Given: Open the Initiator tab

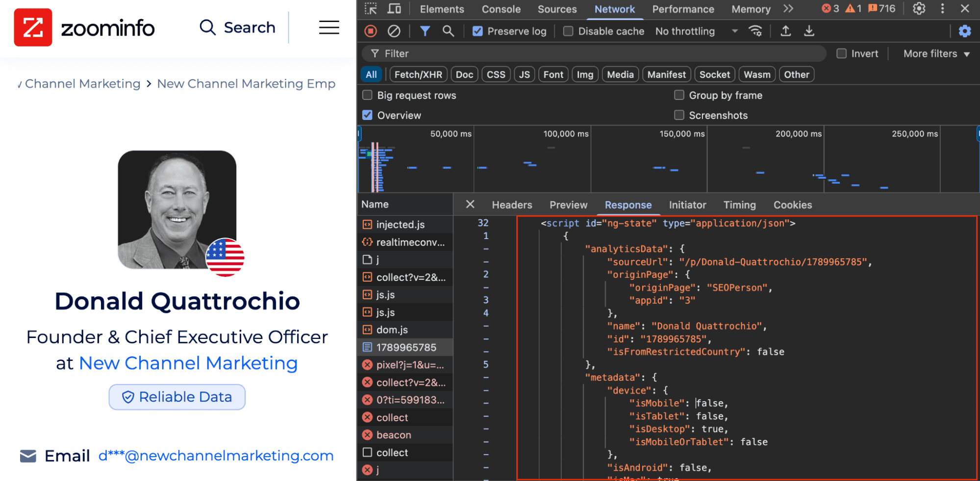Looking at the screenshot, I should click(687, 205).
